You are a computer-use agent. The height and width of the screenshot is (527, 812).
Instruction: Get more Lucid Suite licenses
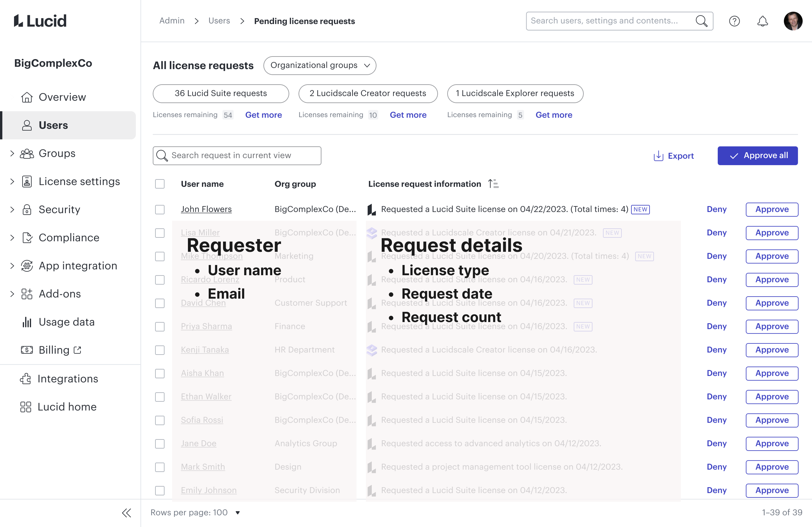click(263, 115)
